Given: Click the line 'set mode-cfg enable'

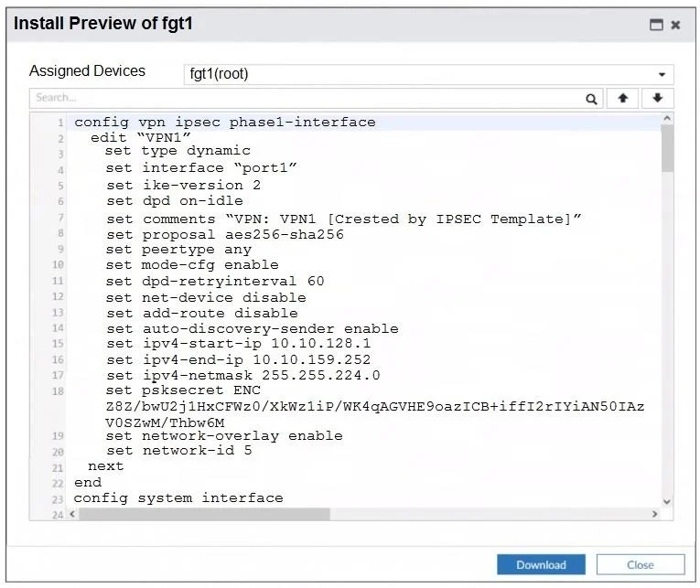Looking at the screenshot, I should coord(192,265).
